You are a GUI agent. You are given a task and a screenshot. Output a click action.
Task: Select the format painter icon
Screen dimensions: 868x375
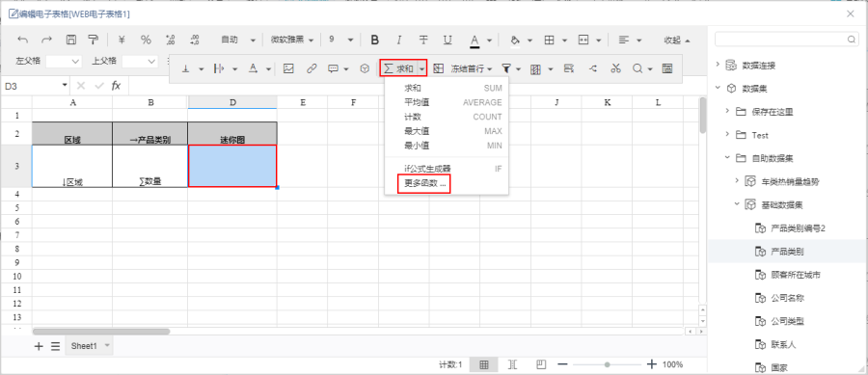pyautogui.click(x=94, y=40)
